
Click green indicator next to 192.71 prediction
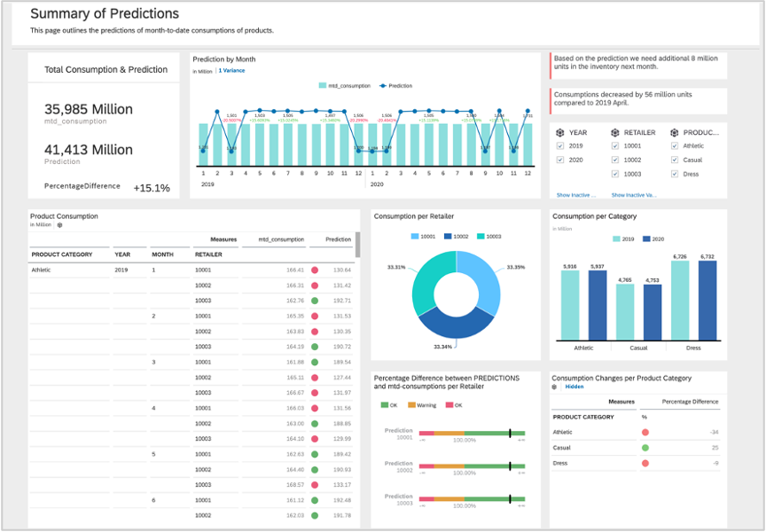coord(315,301)
